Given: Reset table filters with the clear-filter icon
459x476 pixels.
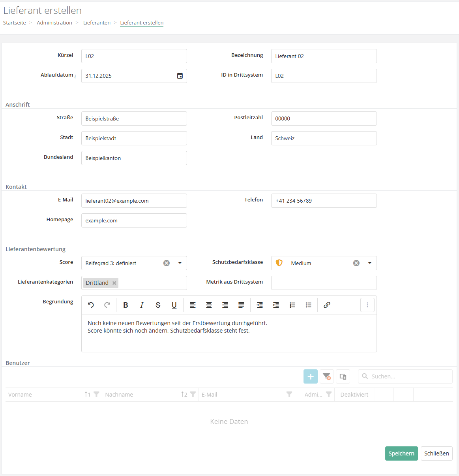Looking at the screenshot, I should point(327,376).
